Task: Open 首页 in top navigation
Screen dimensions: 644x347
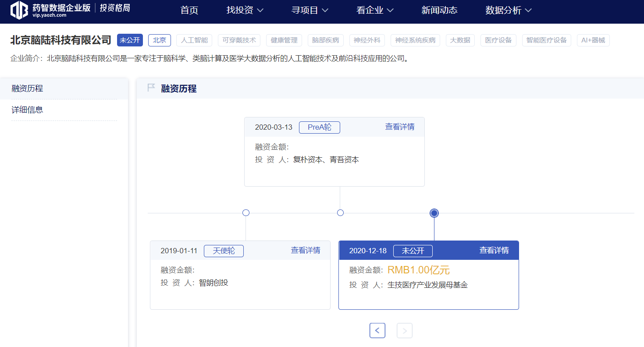Action: tap(189, 10)
